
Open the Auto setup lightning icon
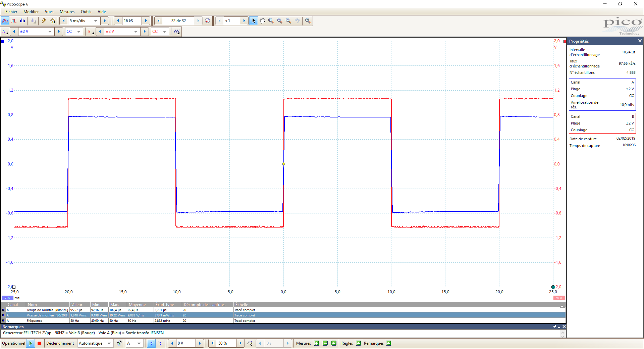click(x=44, y=21)
